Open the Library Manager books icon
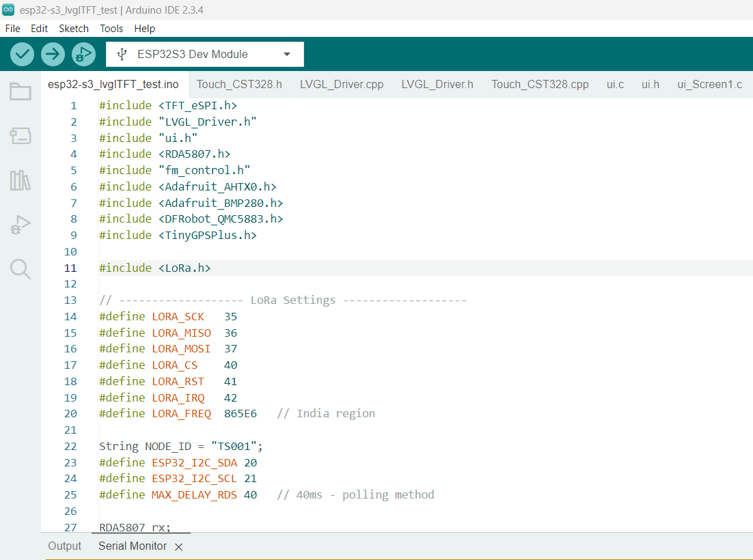 20,180
